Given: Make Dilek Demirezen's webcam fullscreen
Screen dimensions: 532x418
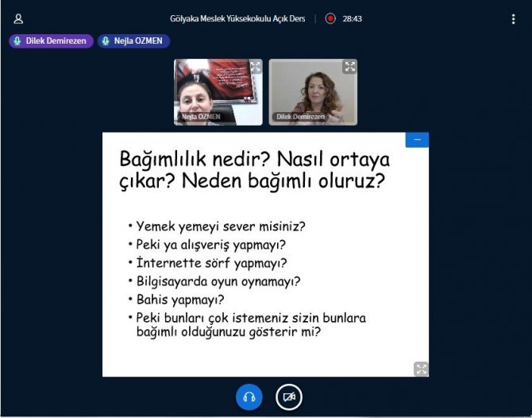Looking at the screenshot, I should [x=349, y=67].
